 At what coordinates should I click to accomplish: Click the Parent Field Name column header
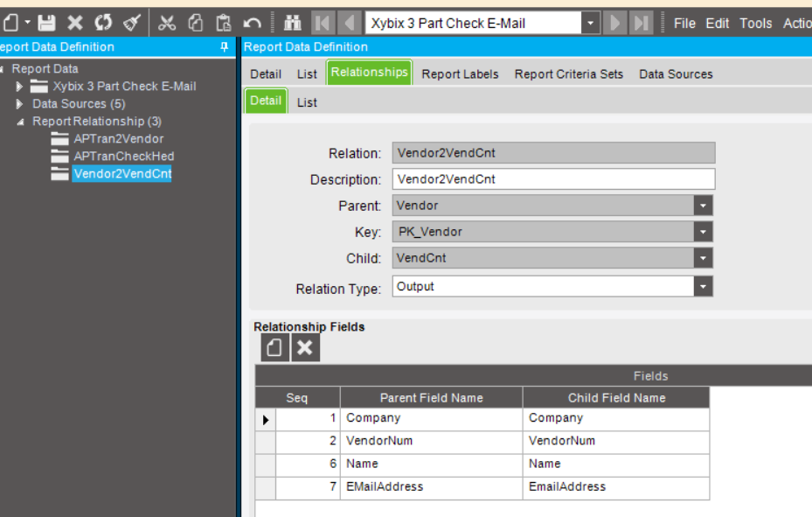pos(432,398)
